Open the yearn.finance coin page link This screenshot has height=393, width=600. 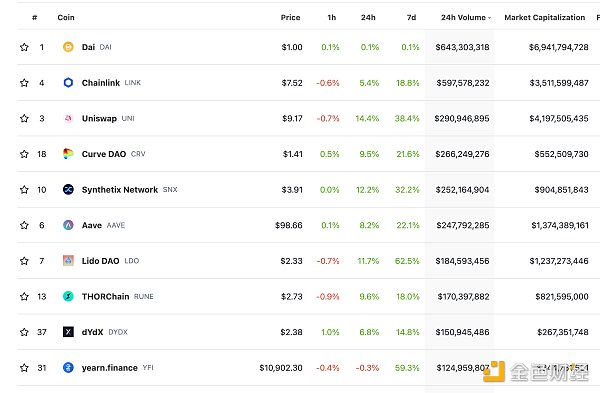point(109,368)
